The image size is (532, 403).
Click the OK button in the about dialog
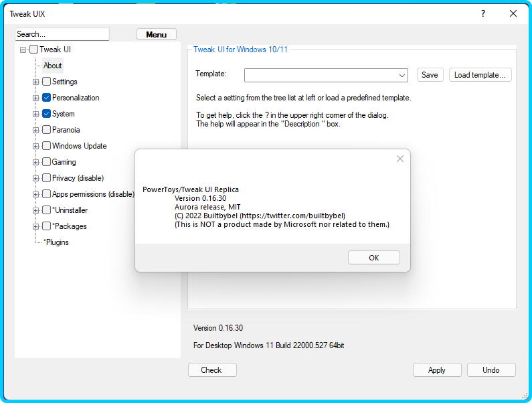click(373, 257)
